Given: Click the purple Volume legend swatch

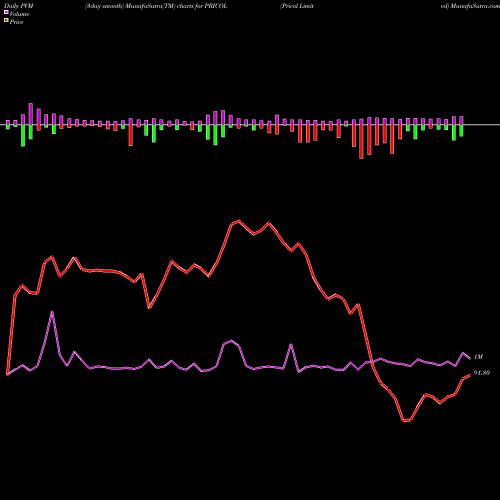Looking at the screenshot, I should (x=6, y=12).
